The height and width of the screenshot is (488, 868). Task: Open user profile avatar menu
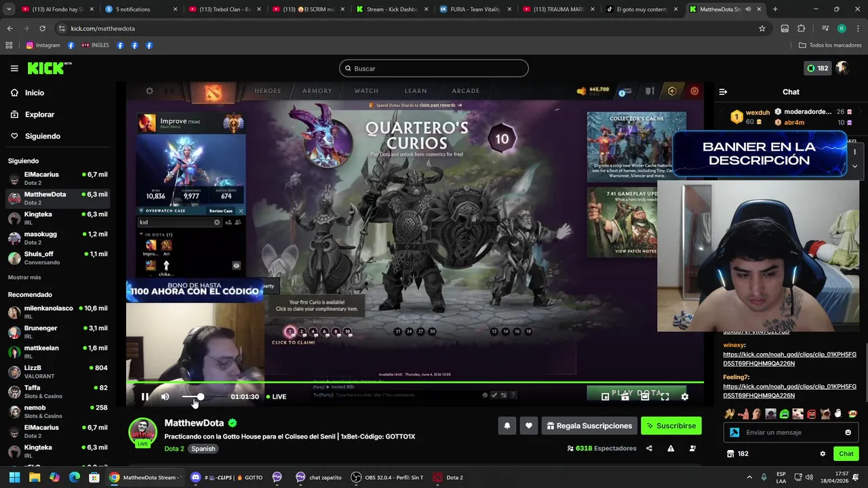842,68
